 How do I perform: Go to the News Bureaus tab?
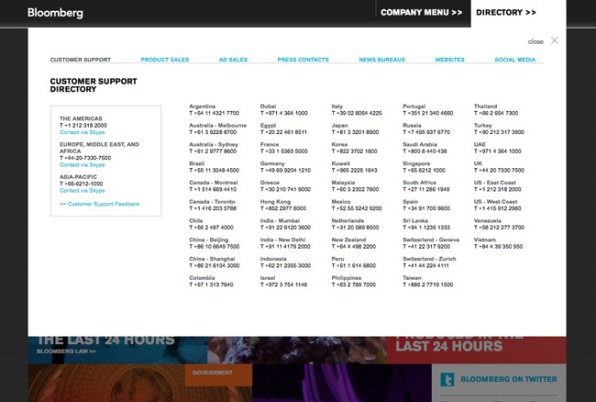tap(382, 60)
